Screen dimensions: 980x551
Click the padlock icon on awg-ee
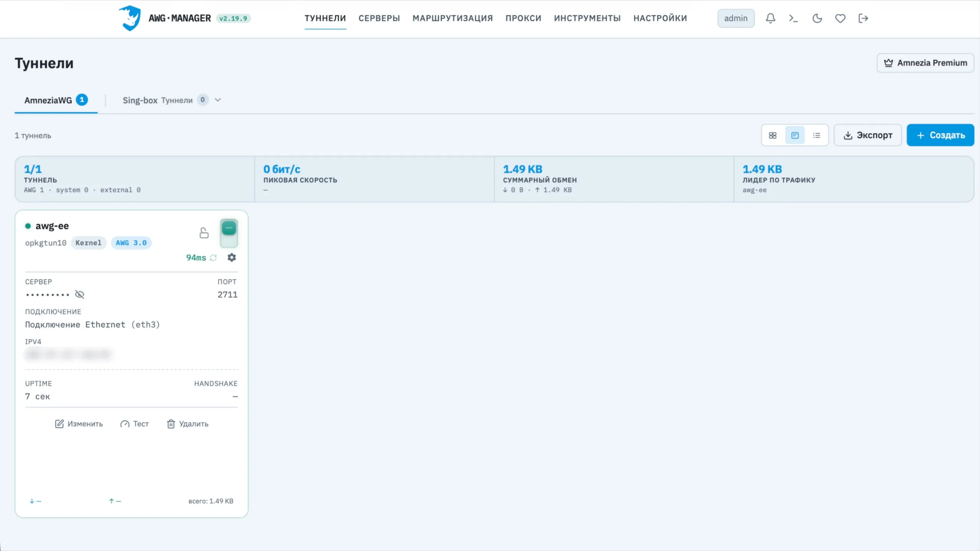pyautogui.click(x=204, y=233)
